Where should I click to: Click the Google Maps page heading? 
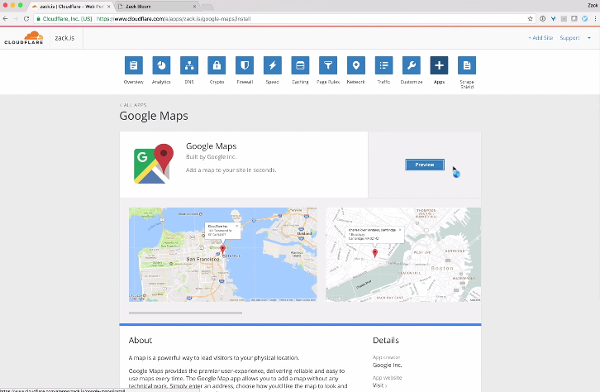[154, 116]
